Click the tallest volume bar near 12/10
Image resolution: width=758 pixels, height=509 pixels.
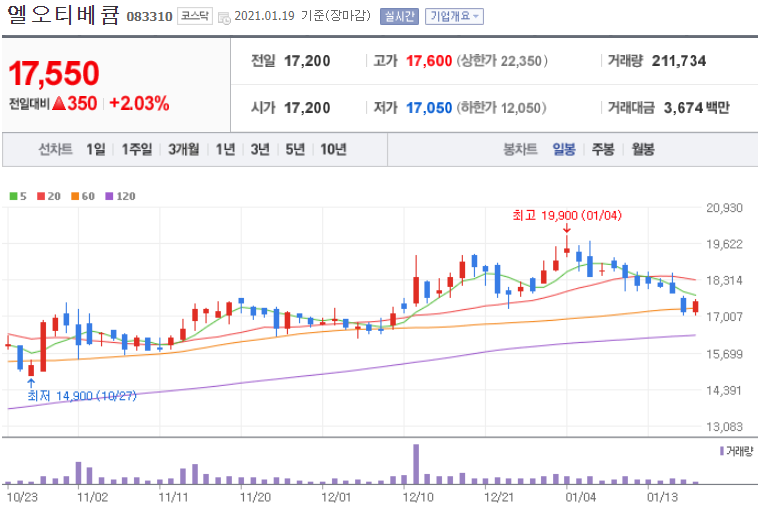click(x=416, y=464)
